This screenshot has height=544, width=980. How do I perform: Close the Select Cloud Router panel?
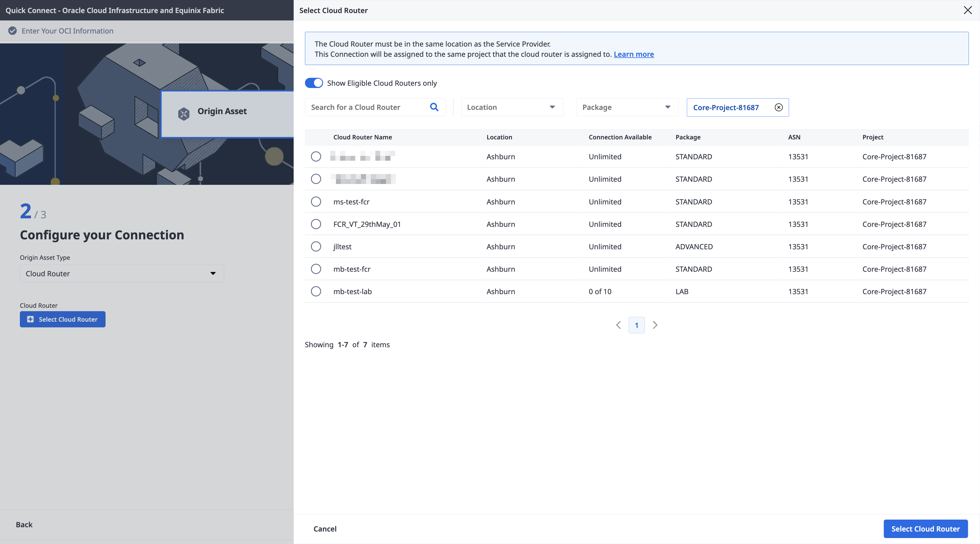(x=968, y=10)
